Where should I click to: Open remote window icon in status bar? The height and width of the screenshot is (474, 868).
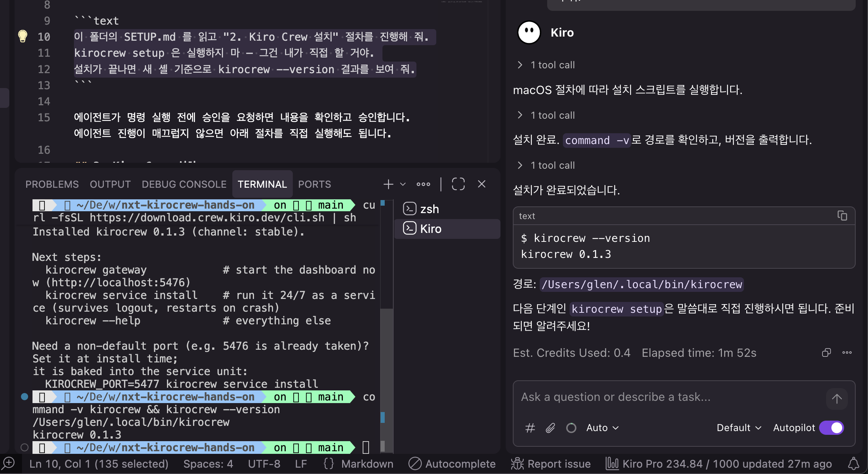8,464
